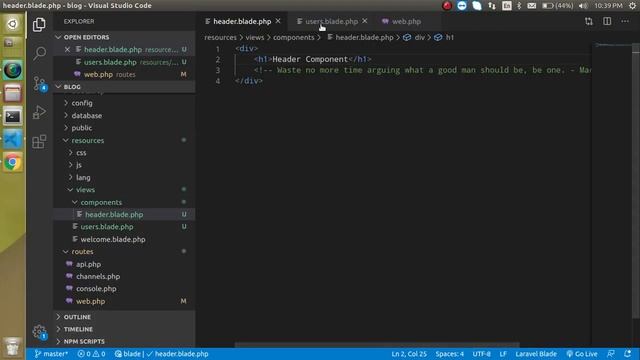Split the editor to the right
This screenshot has width=640, height=360.
tap(607, 21)
